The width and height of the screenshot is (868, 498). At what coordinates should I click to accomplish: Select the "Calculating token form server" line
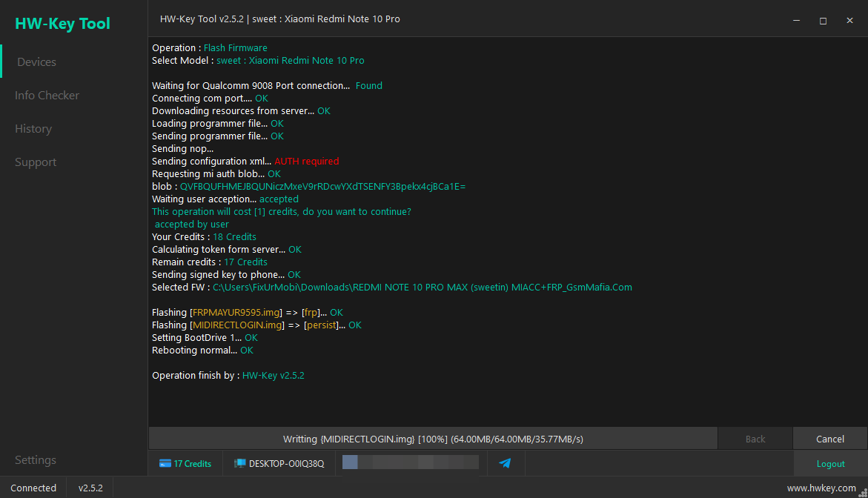coord(226,250)
